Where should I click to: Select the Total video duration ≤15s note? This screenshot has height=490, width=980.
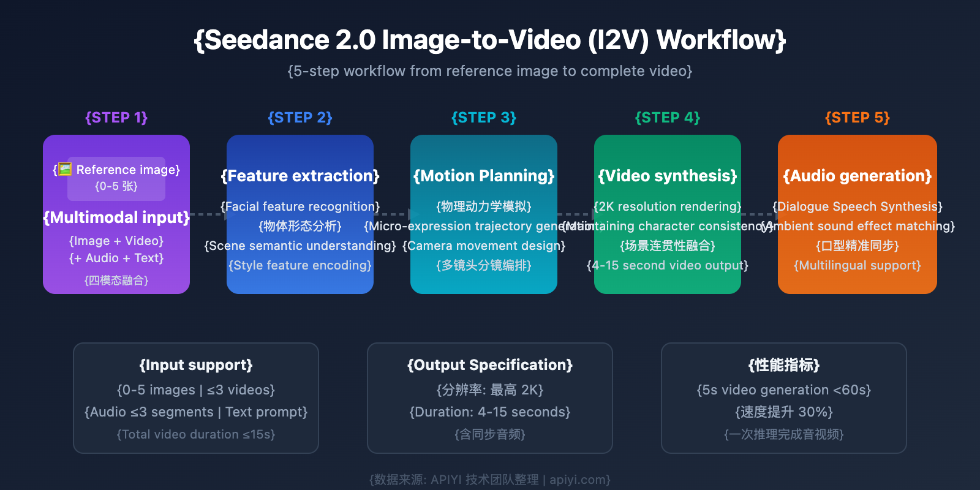tap(196, 434)
